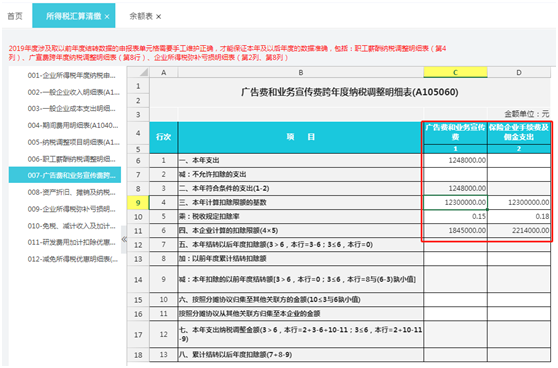Select column C header
Viewport: 558px width, 368px height.
pos(455,73)
